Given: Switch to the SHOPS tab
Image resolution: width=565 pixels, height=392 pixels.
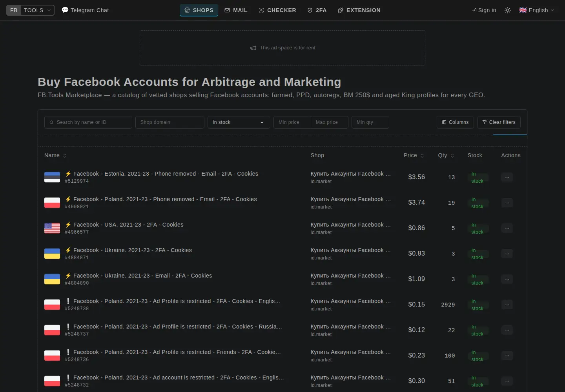Looking at the screenshot, I should tap(199, 10).
